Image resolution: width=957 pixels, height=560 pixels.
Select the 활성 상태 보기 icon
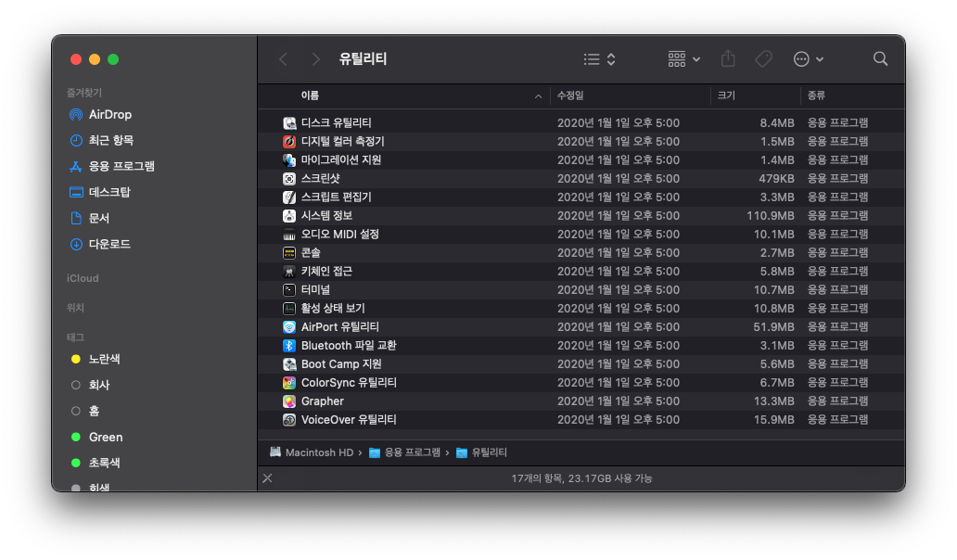[x=289, y=309]
